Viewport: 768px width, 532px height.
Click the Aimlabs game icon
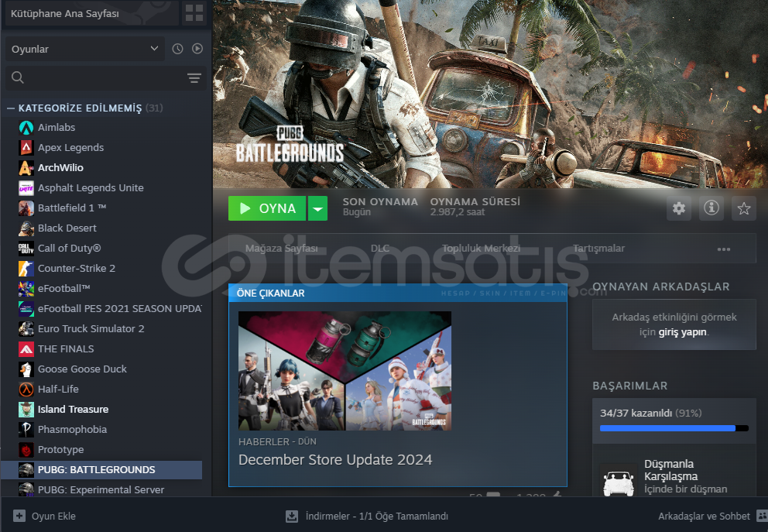(26, 127)
